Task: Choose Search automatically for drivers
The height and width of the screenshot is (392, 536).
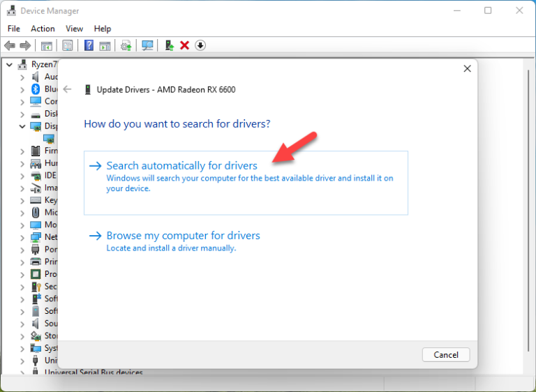Action: coord(246,183)
